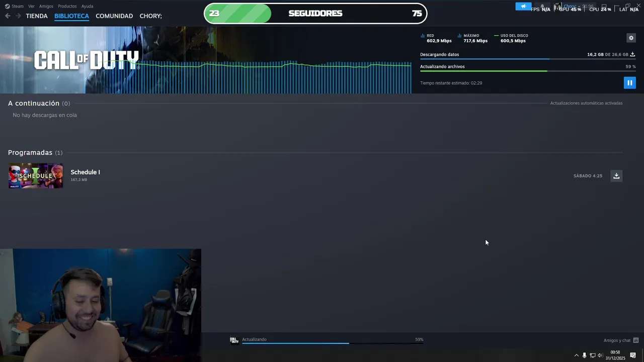Click the Schedule I game thumbnail
Image resolution: width=644 pixels, height=362 pixels.
coord(36,176)
